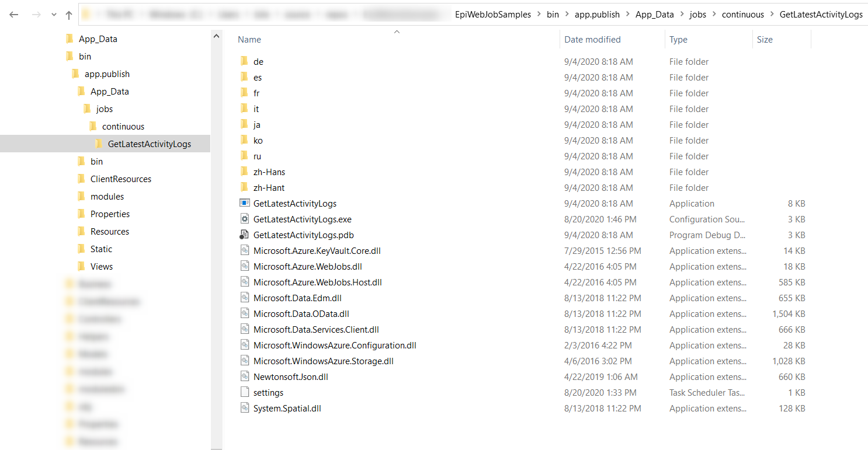868x450 pixels.
Task: Click the jobs breadcrumb segment
Action: tap(697, 15)
